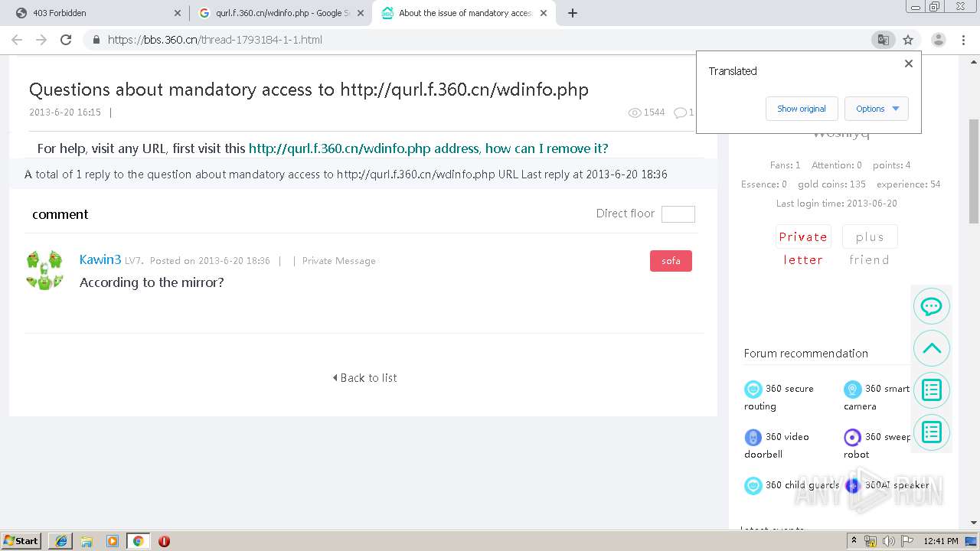Launch Internet Explorer from taskbar
Viewport: 980px width, 551px height.
[61, 541]
